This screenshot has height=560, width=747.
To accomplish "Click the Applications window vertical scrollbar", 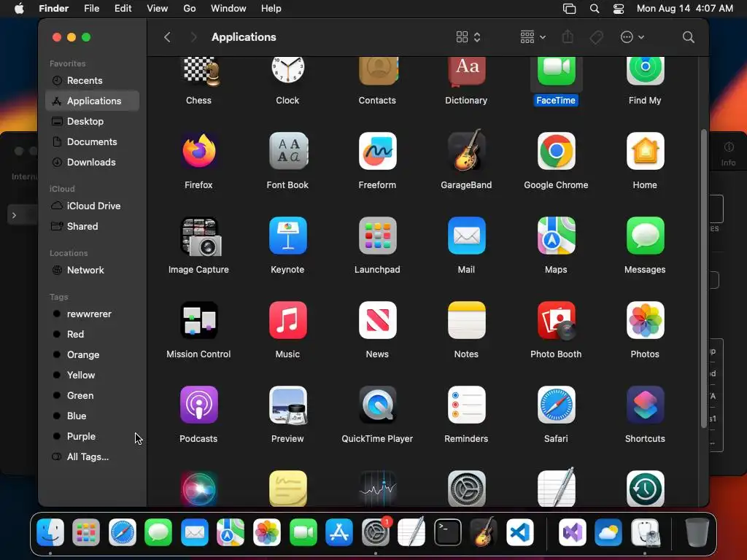I will point(703,279).
